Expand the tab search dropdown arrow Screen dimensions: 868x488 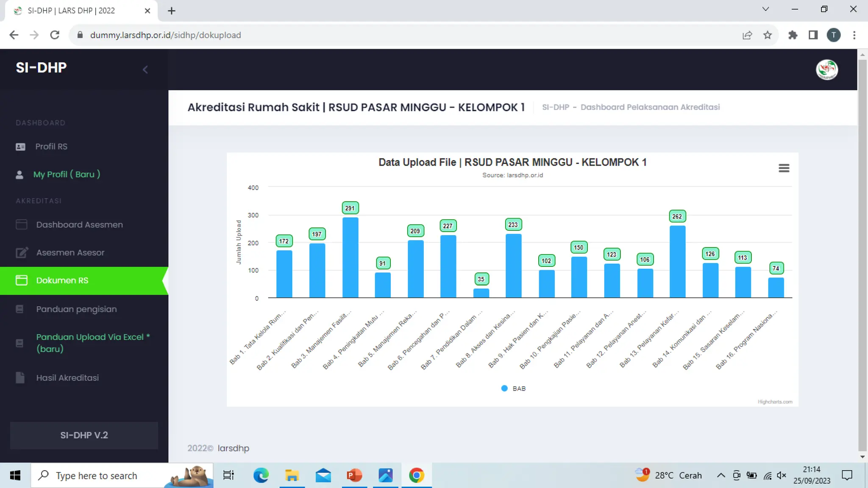765,9
